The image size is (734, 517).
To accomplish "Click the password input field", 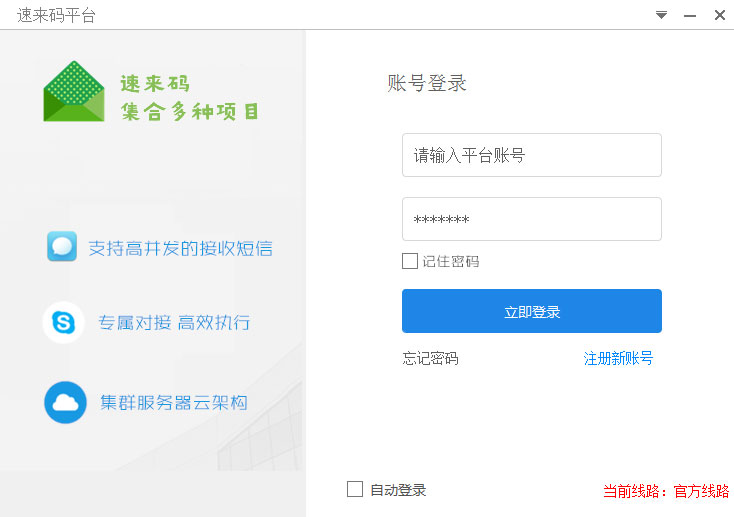I will point(531,219).
